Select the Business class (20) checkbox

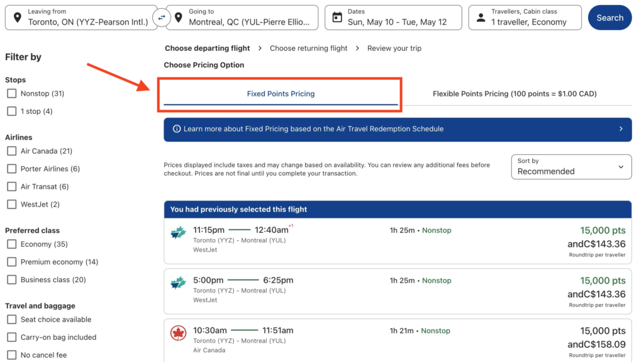point(12,280)
